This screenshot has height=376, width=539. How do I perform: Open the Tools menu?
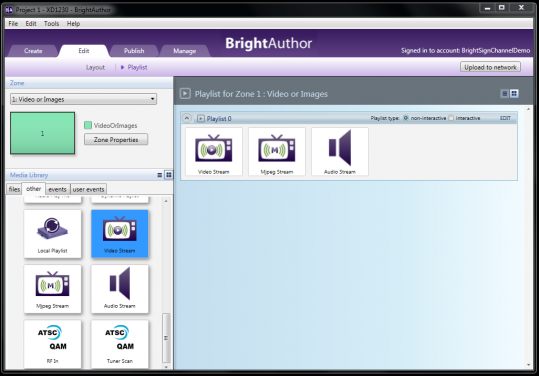(x=51, y=23)
